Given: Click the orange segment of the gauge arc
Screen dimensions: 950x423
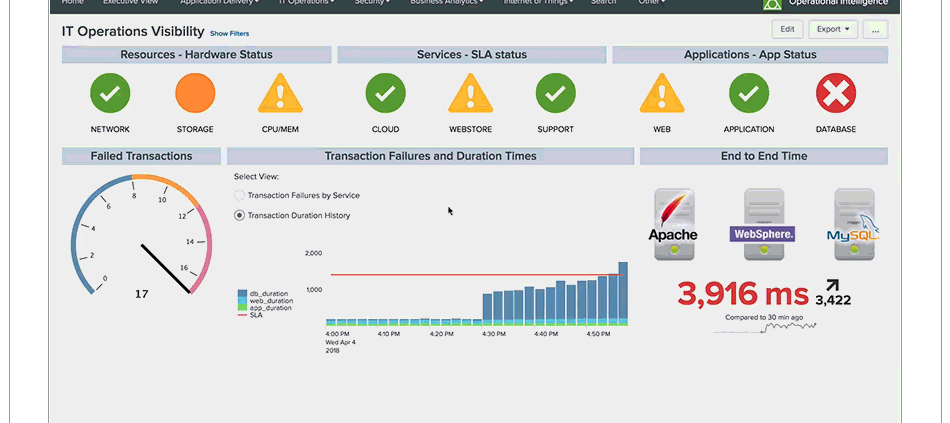Looking at the screenshot, I should click(167, 187).
